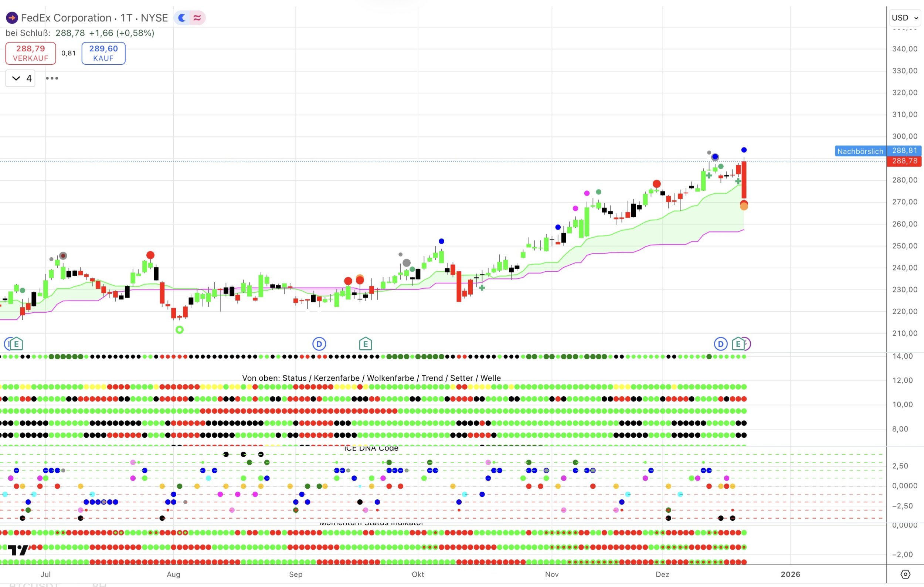Click the 300,00 level on price scale

click(x=904, y=136)
